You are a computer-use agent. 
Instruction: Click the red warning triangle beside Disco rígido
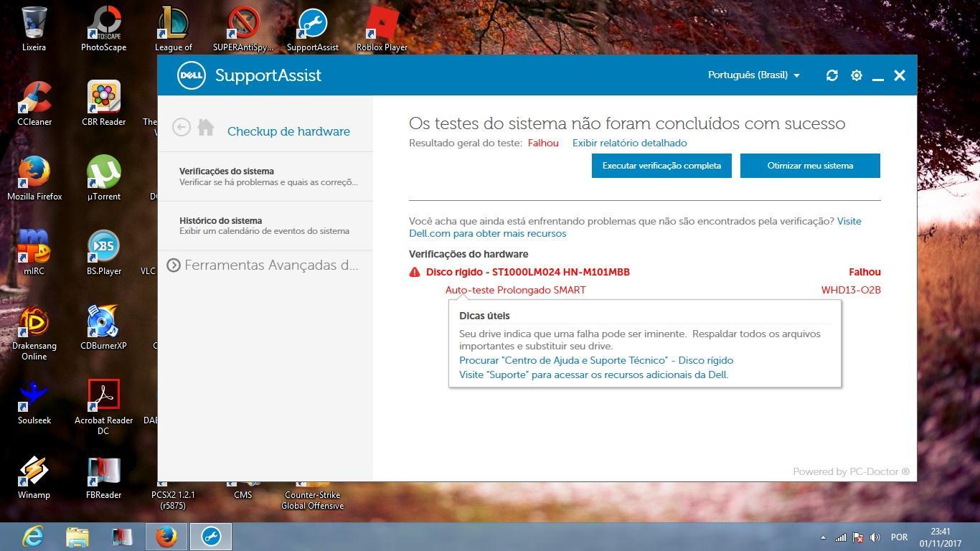(415, 272)
